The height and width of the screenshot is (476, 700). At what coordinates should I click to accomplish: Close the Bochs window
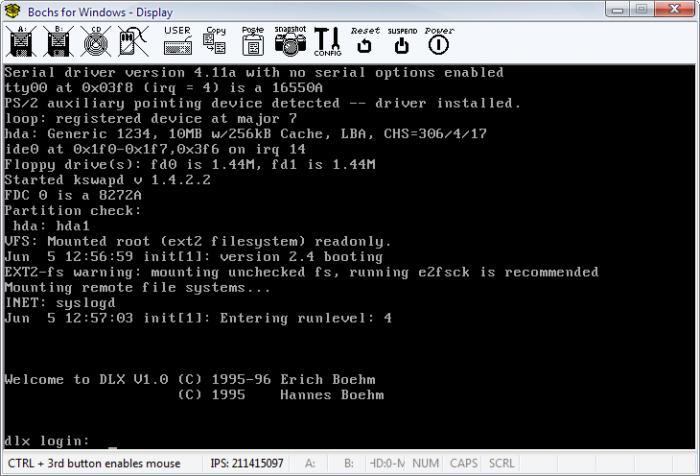pos(675,9)
